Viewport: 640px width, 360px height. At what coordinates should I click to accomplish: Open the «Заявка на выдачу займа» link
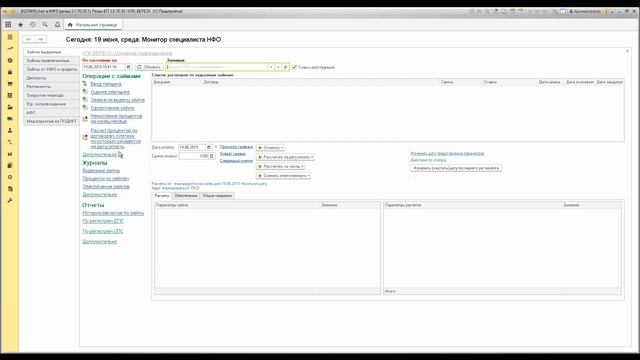pos(118,100)
